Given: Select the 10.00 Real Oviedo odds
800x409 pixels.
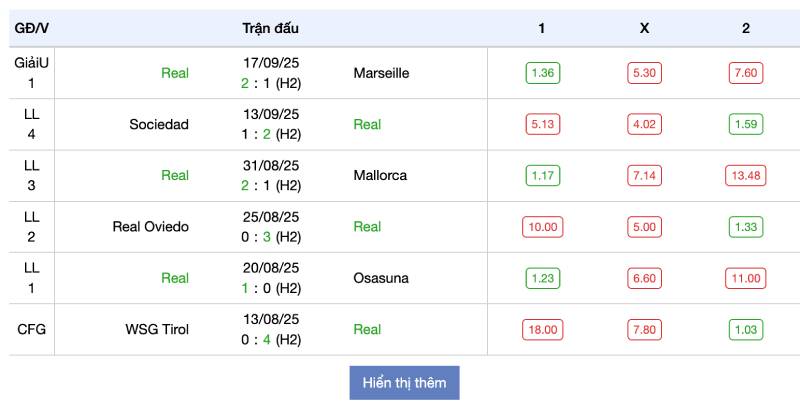Looking at the screenshot, I should (x=543, y=227).
